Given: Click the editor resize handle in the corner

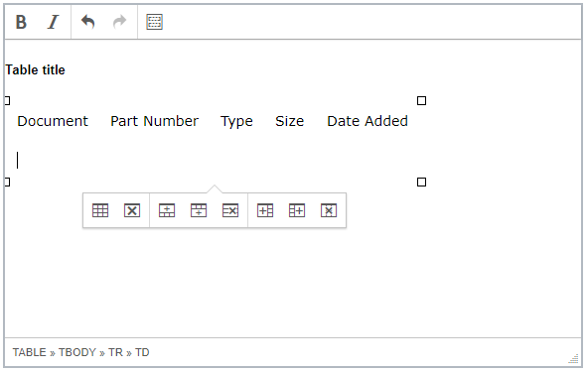Looking at the screenshot, I should click(573, 359).
